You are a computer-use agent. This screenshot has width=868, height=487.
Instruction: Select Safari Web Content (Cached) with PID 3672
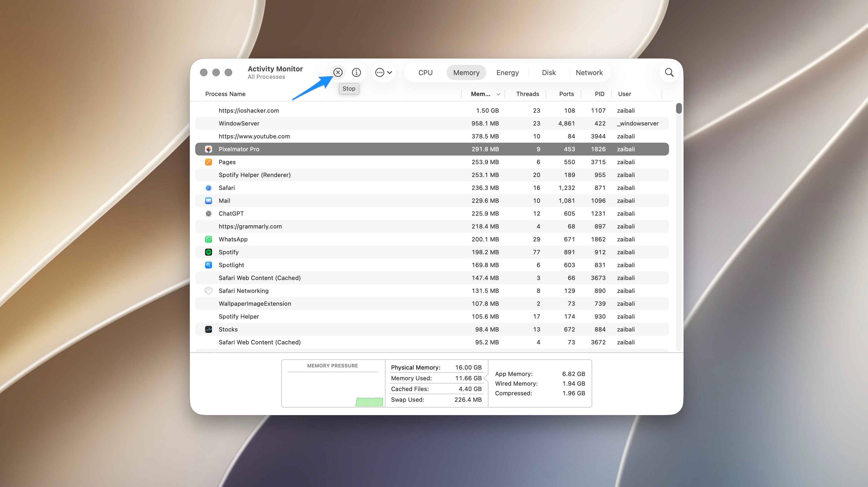point(432,342)
